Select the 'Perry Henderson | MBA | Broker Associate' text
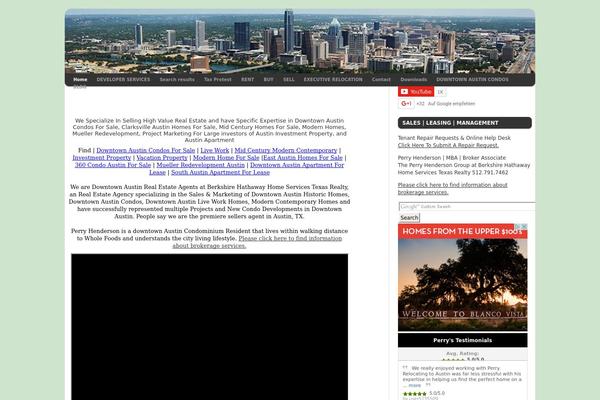This screenshot has width=600, height=400. pyautogui.click(x=452, y=158)
